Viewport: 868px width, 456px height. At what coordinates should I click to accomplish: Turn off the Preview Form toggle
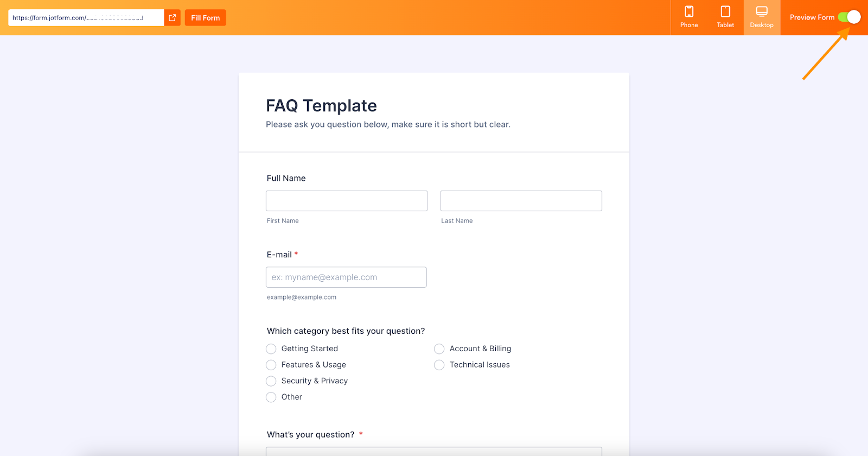coord(849,17)
